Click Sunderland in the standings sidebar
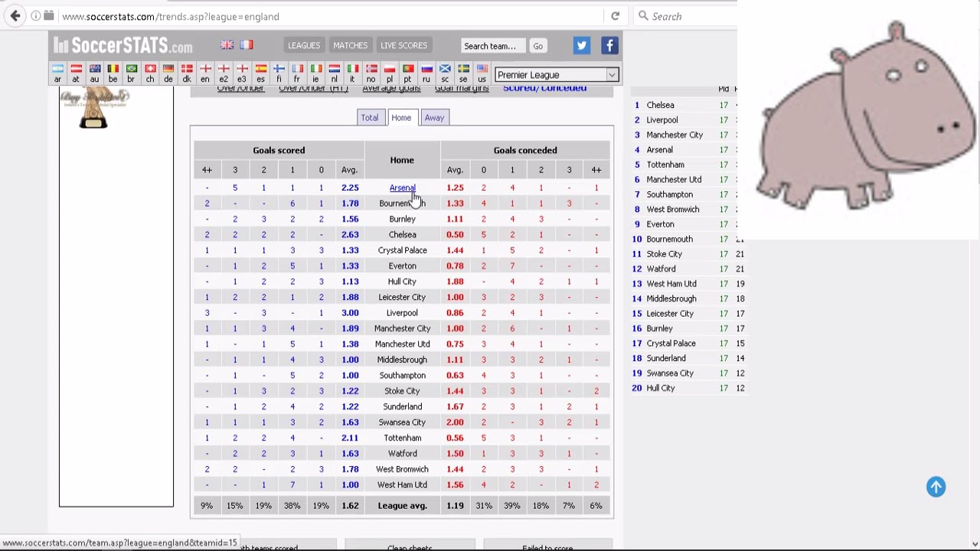The image size is (980, 551). pyautogui.click(x=666, y=358)
